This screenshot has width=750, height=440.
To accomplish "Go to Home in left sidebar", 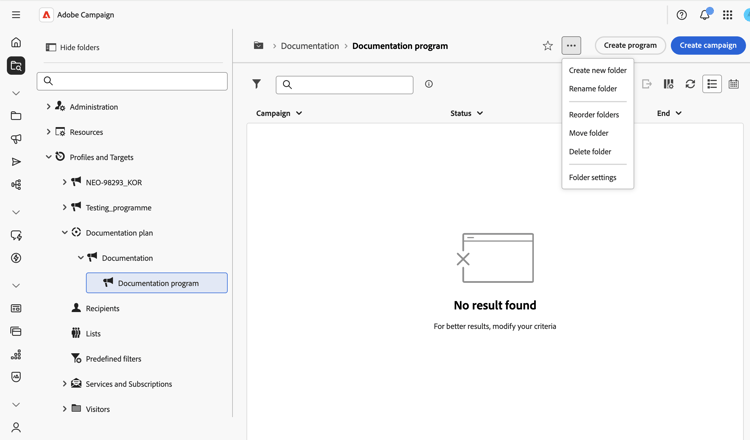I will pyautogui.click(x=16, y=43).
